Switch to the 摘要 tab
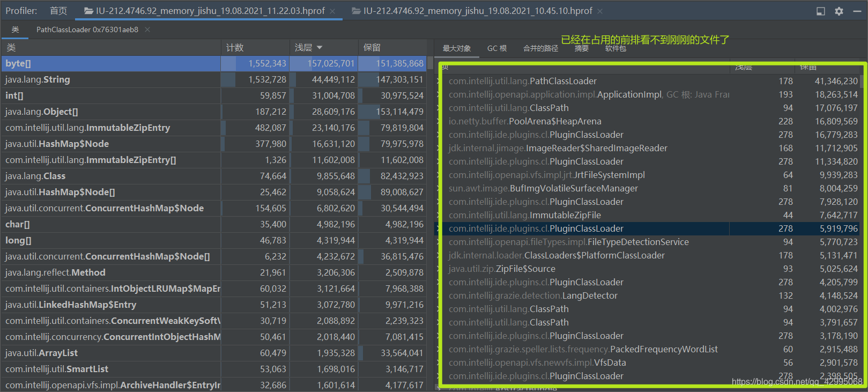The image size is (868, 392). click(x=582, y=48)
